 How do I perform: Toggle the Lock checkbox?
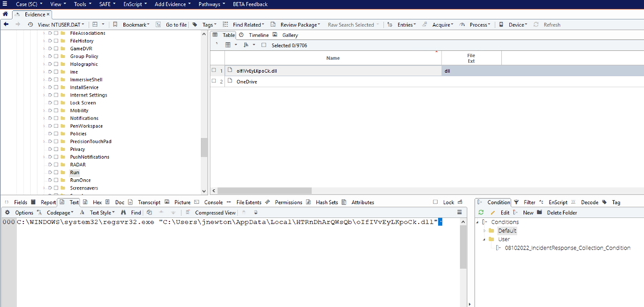(x=436, y=203)
